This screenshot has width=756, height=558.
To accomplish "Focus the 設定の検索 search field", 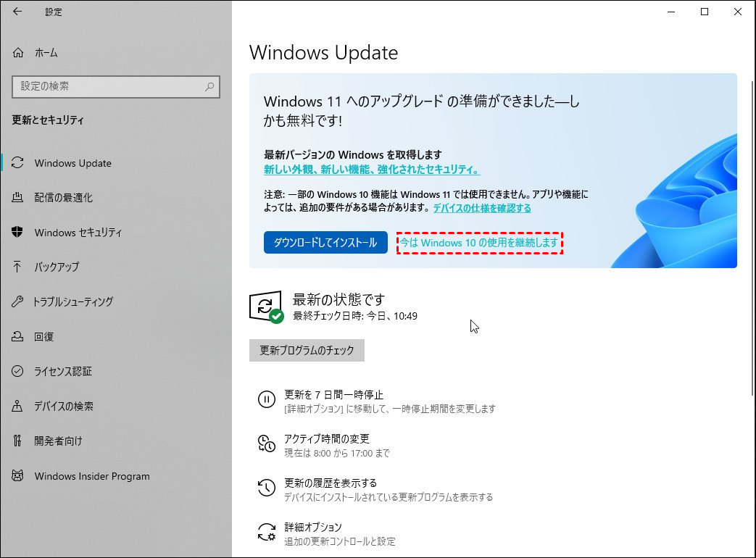I will coord(116,87).
